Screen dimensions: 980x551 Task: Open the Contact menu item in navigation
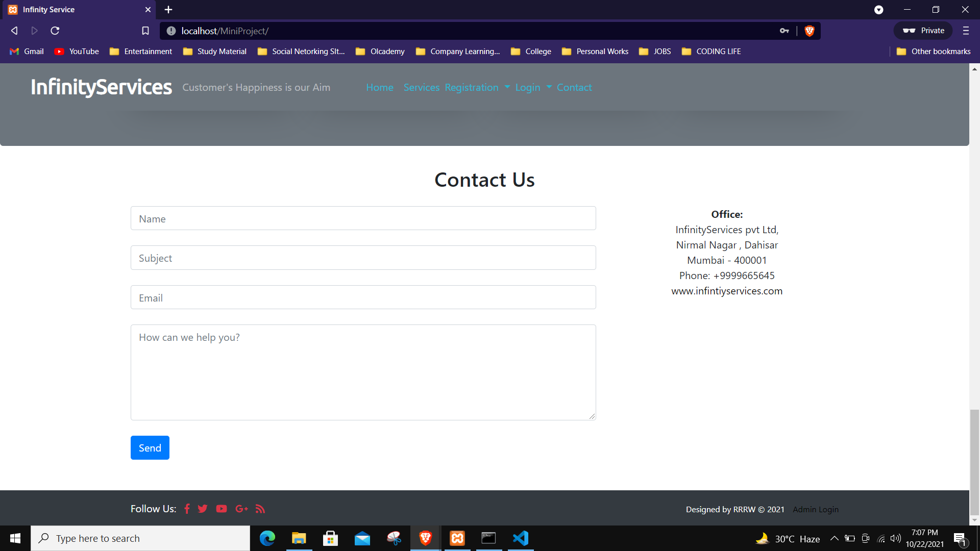[x=574, y=87]
